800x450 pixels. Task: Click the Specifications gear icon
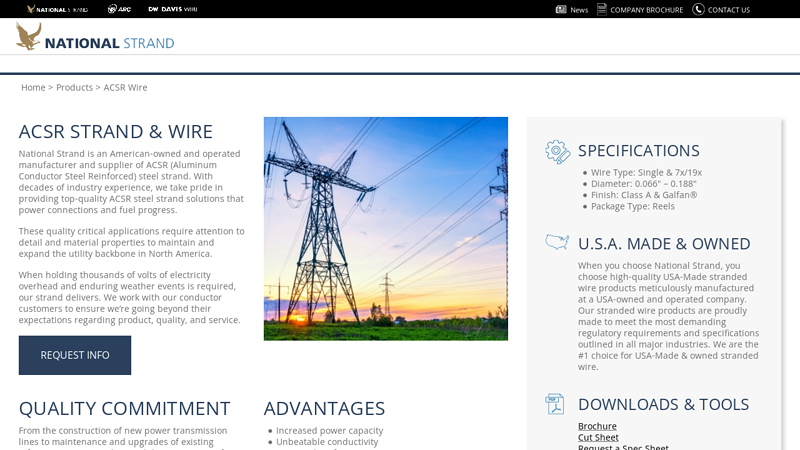[x=558, y=152]
